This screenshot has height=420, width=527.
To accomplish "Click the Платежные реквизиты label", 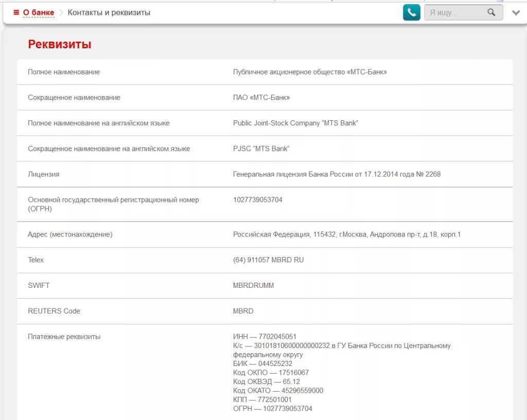I will tap(64, 336).
